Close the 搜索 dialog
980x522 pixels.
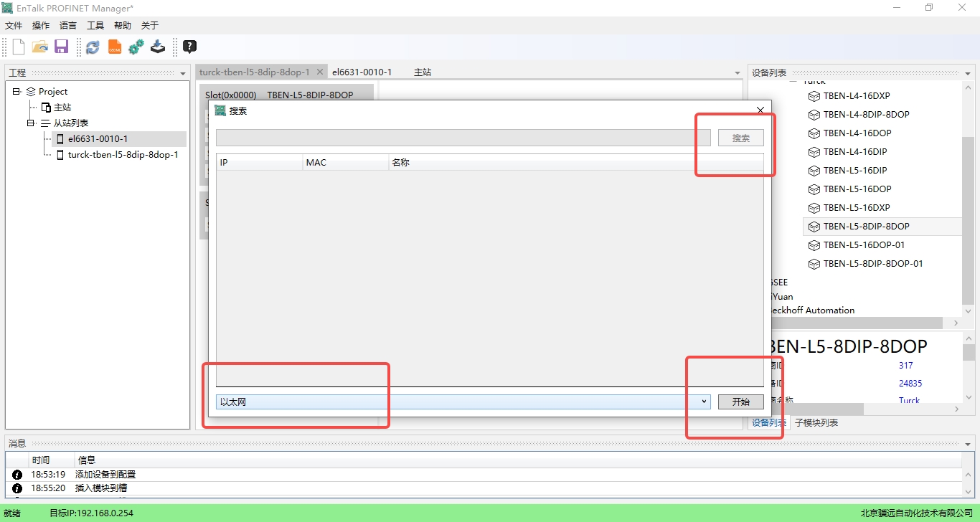tap(760, 110)
